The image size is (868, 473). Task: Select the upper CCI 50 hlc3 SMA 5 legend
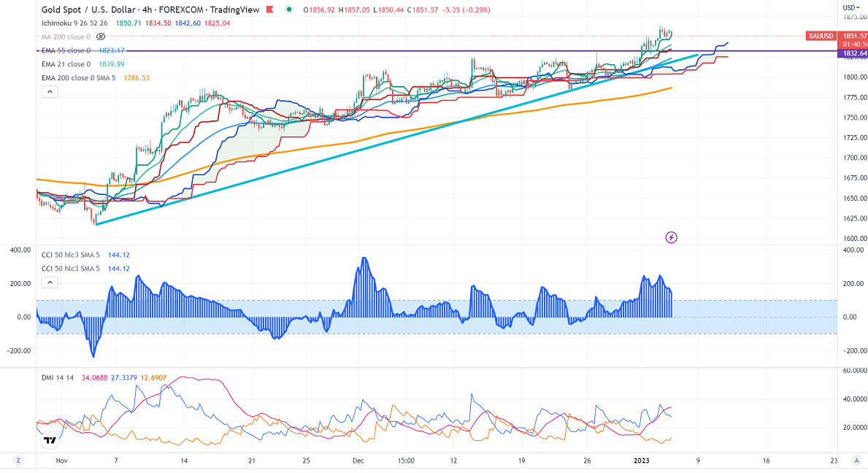point(71,255)
